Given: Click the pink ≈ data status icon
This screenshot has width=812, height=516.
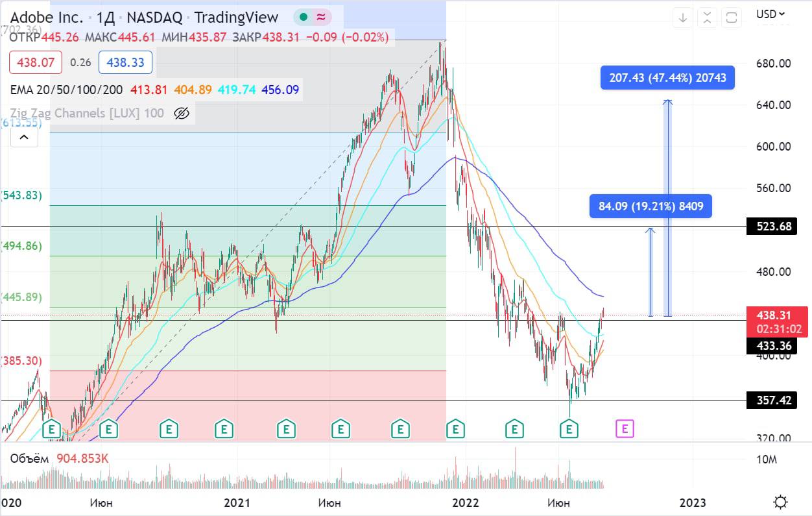Looking at the screenshot, I should [x=320, y=18].
